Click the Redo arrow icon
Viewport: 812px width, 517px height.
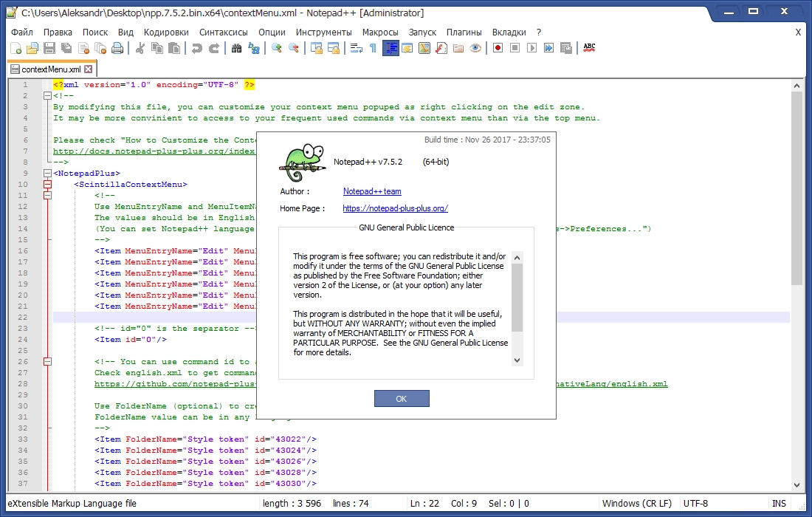[x=214, y=48]
